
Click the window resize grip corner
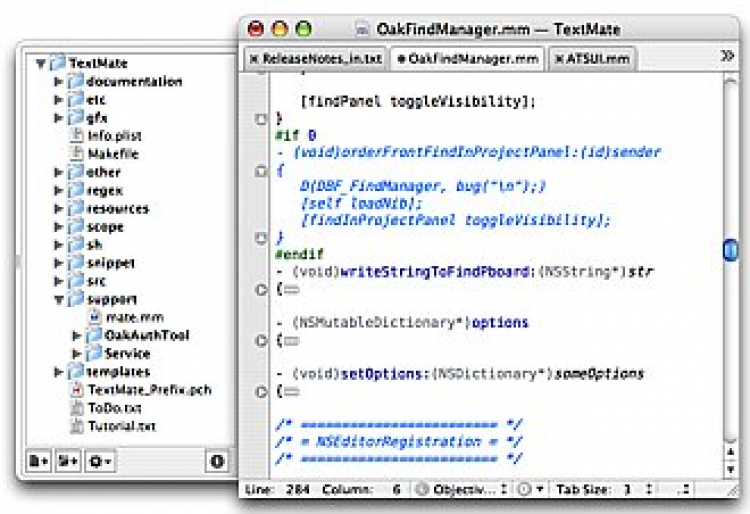click(732, 490)
